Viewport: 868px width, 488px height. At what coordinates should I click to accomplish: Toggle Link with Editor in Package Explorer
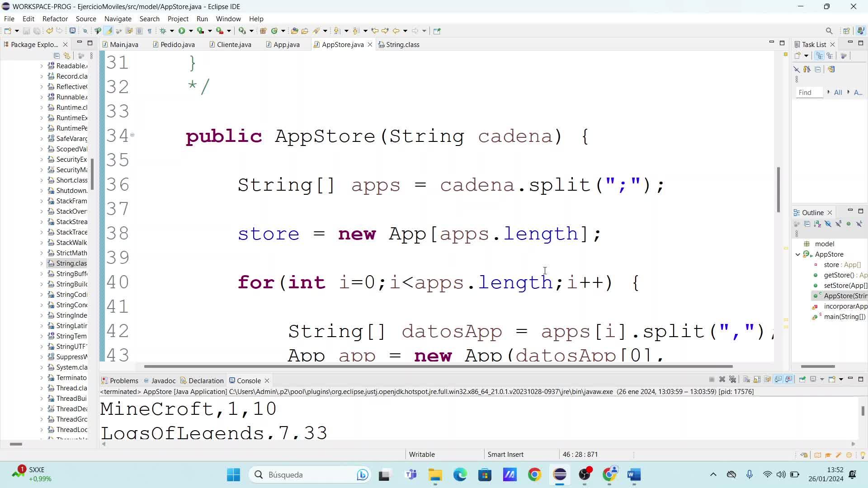[x=67, y=56]
